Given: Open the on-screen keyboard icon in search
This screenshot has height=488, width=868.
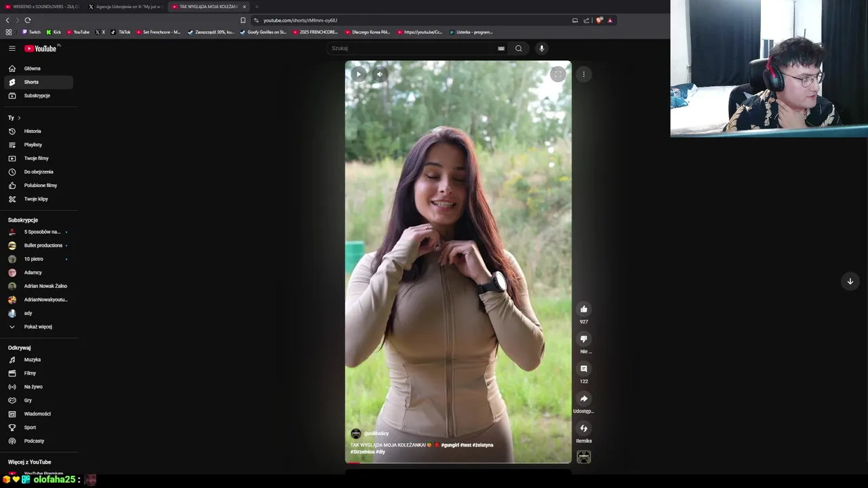Looking at the screenshot, I should 501,48.
